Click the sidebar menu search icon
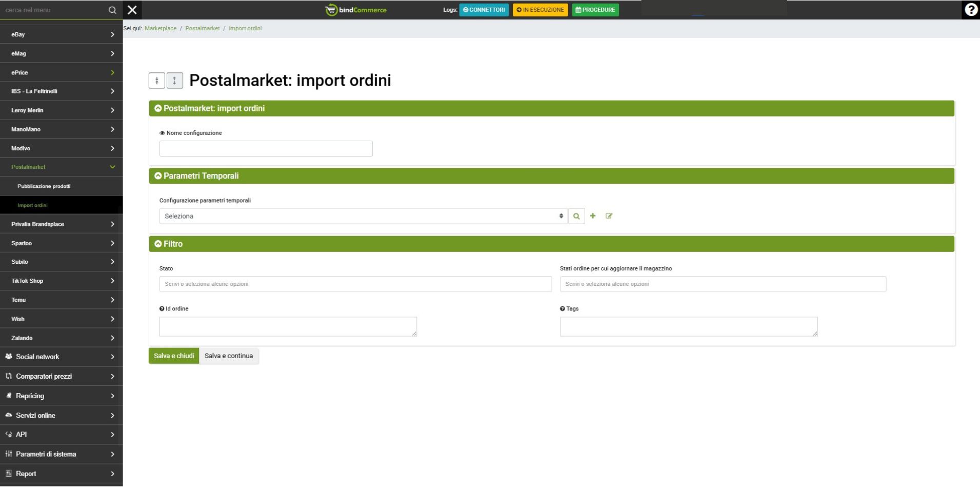980x487 pixels. coord(112,10)
